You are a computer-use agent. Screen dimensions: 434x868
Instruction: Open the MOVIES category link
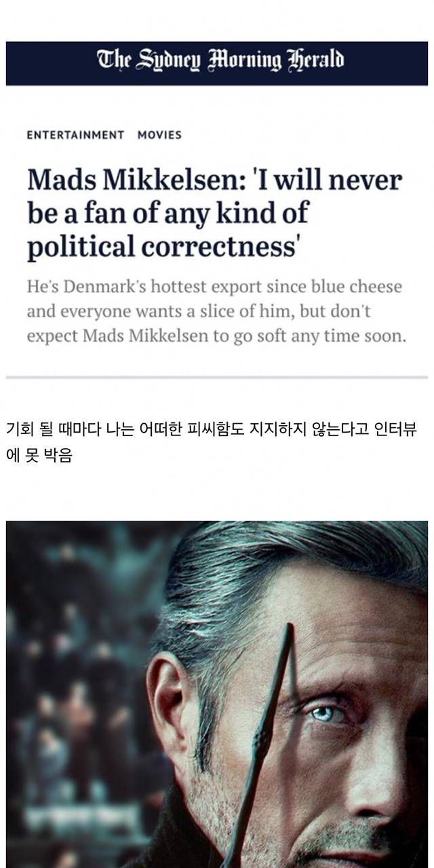coord(159,135)
